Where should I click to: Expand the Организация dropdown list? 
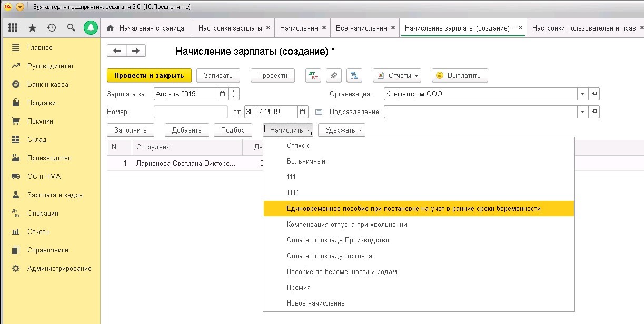(x=582, y=94)
